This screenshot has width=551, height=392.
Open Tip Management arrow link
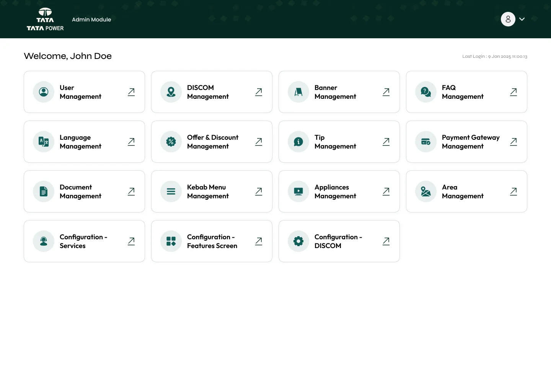coord(386,142)
